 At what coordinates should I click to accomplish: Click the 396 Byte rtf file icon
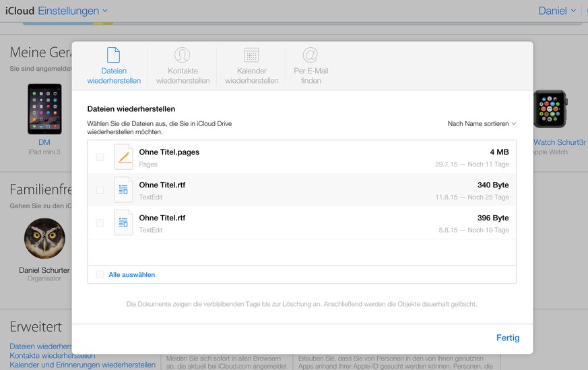pyautogui.click(x=123, y=223)
